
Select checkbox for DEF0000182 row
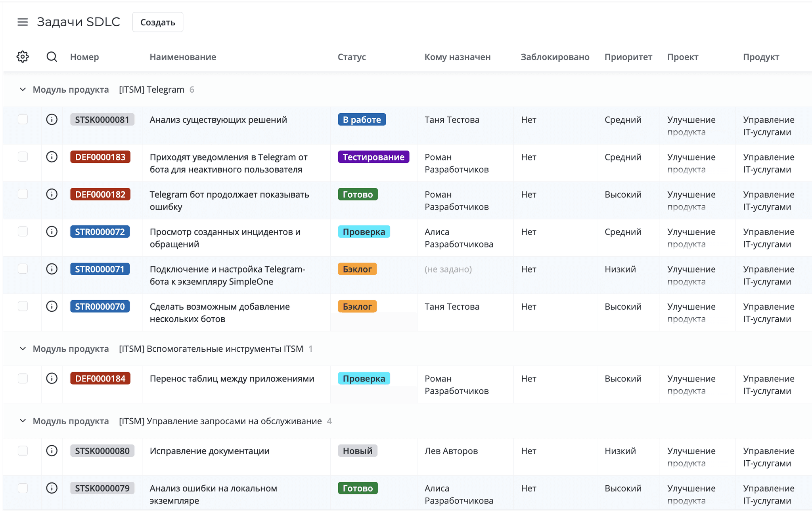point(23,194)
